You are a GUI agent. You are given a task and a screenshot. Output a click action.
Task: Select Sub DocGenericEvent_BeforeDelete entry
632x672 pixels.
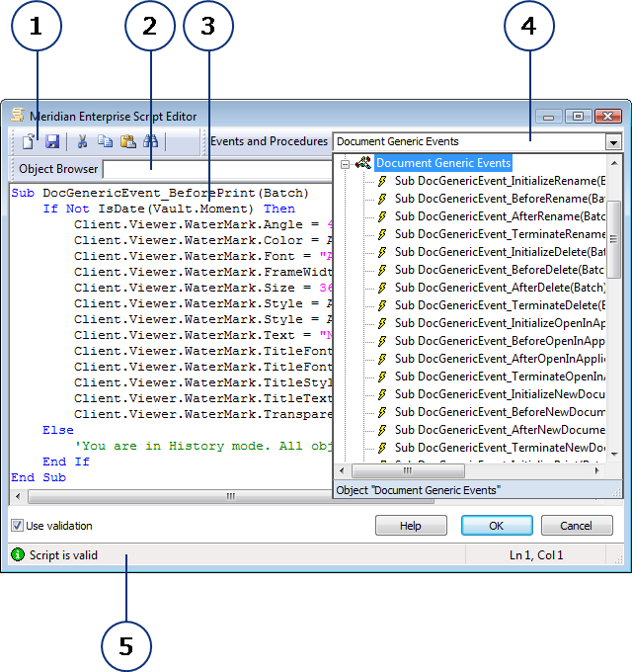(x=500, y=270)
